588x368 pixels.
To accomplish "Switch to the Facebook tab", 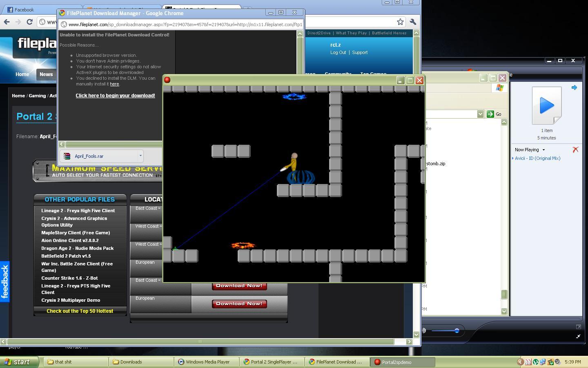I will coord(24,10).
